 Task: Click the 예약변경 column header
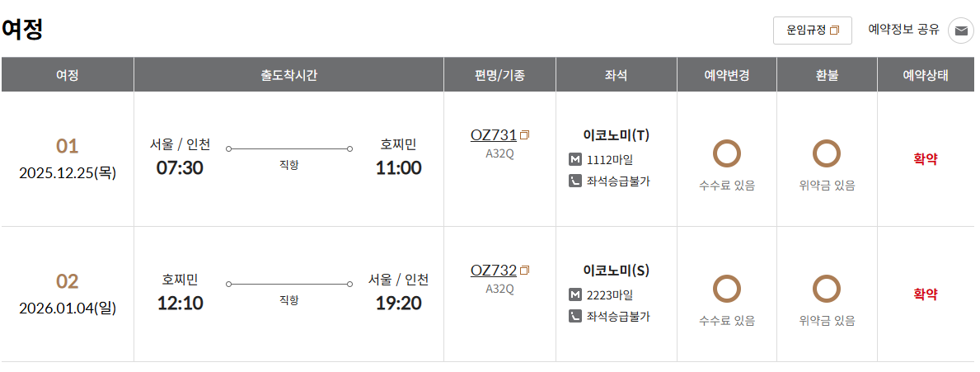[x=726, y=75]
